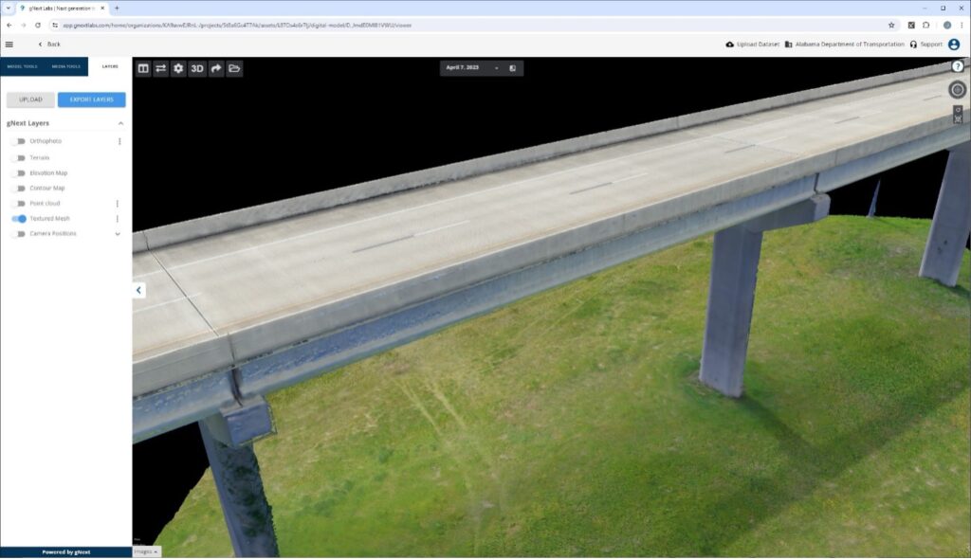This screenshot has height=560, width=971.
Task: Switch the viewer to 3D mode
Action: click(197, 67)
